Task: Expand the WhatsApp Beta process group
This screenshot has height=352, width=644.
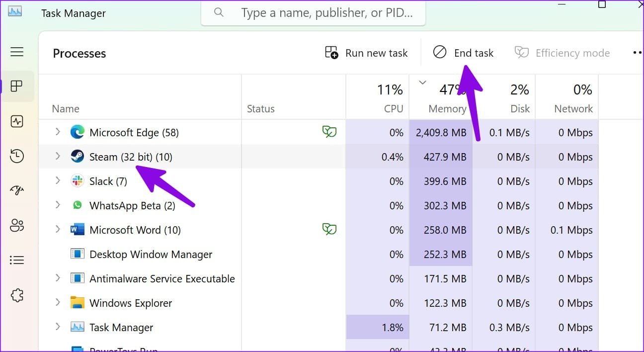Action: 58,205
